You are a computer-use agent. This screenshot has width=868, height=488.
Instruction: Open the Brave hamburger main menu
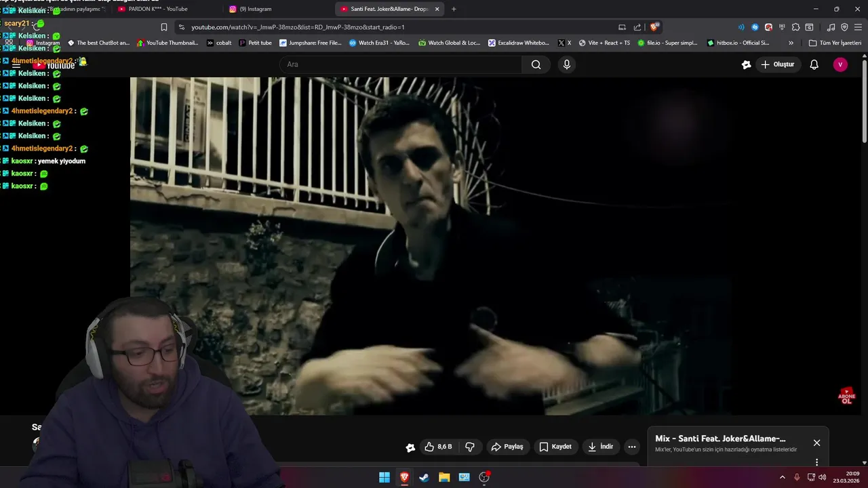tap(858, 27)
